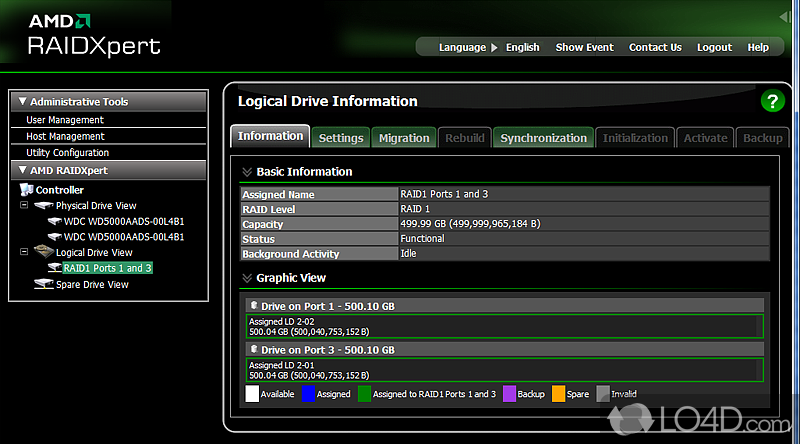
Task: Click the green help question mark icon
Action: click(x=772, y=101)
